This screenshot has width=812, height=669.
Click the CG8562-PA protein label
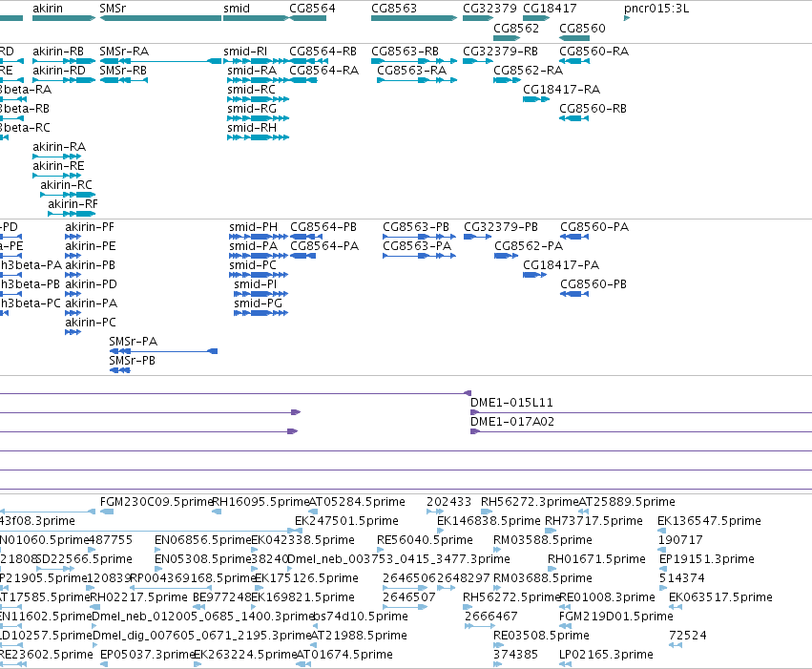(529, 246)
